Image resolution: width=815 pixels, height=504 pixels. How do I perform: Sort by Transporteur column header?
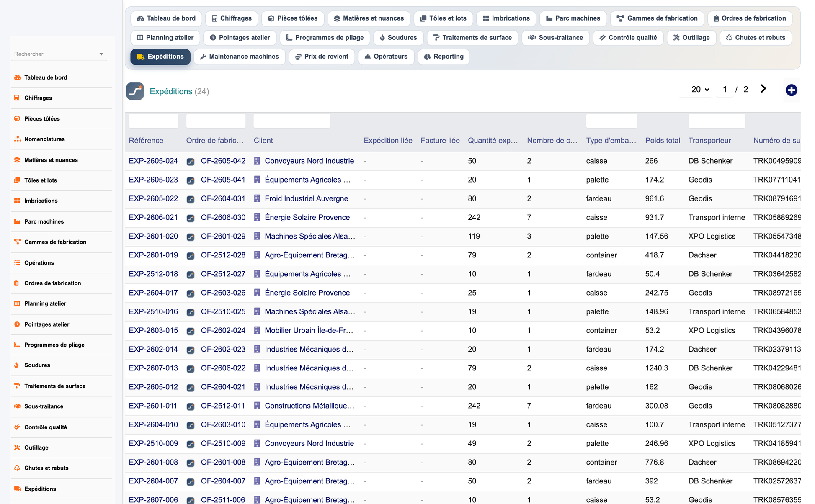click(710, 141)
